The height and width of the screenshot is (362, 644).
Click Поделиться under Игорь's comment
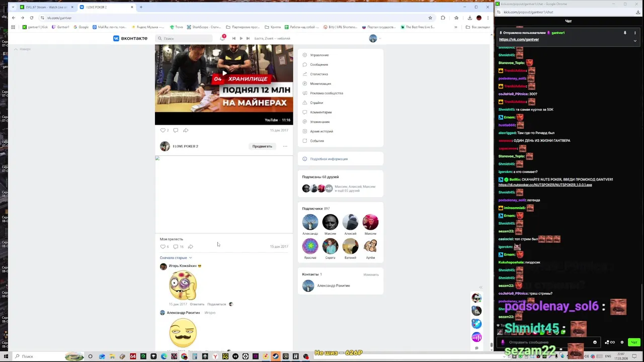click(x=216, y=304)
